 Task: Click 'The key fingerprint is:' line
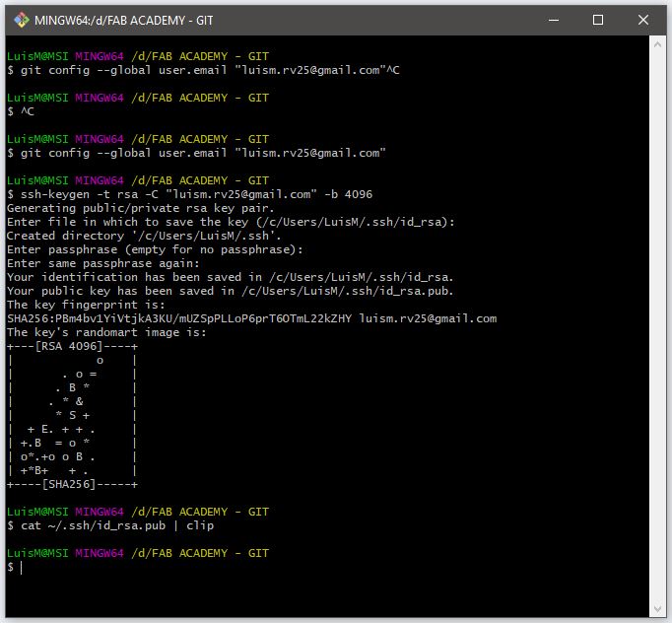(86, 305)
